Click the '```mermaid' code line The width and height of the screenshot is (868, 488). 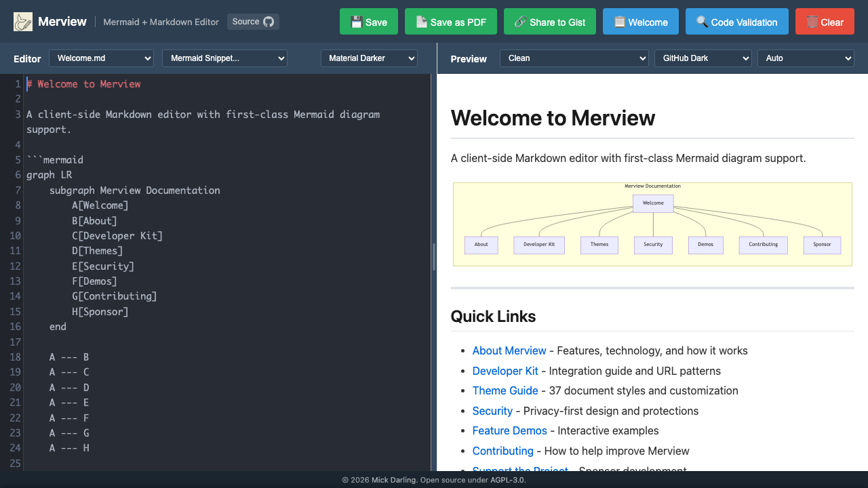pyautogui.click(x=55, y=160)
